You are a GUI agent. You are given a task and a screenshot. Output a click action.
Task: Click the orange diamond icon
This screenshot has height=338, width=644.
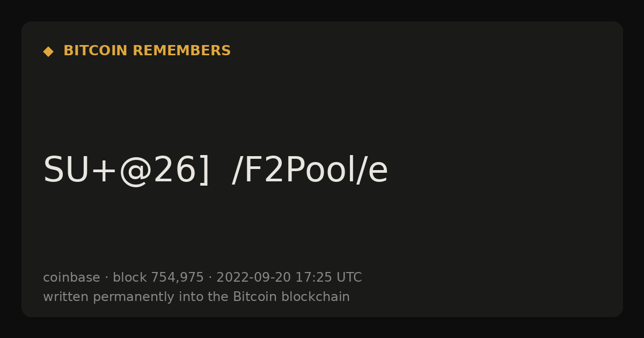tap(48, 52)
